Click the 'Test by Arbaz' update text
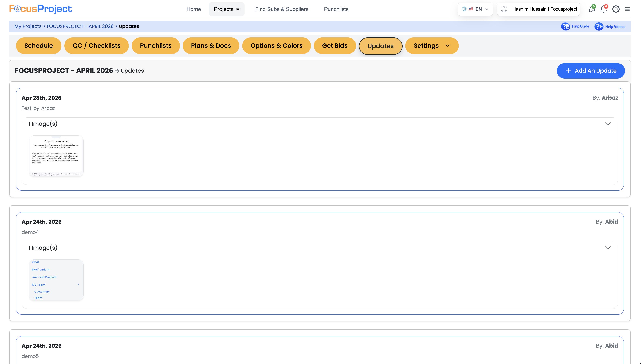This screenshot has width=641, height=364. [38, 108]
